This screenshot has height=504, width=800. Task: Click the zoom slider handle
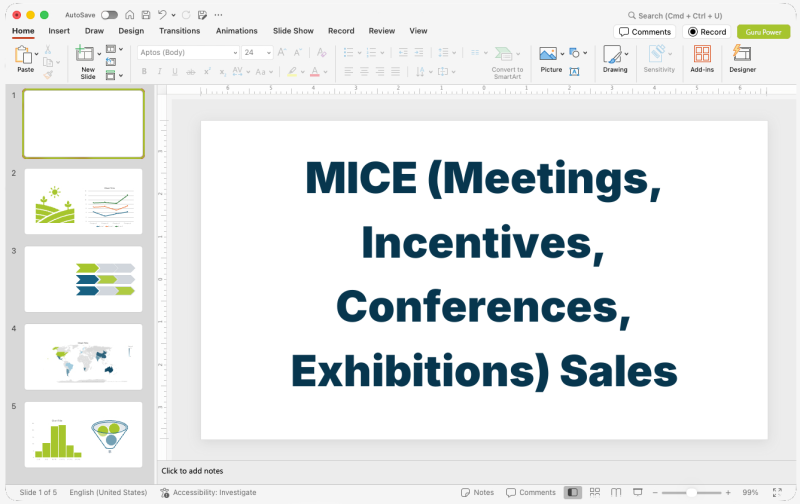click(x=691, y=492)
